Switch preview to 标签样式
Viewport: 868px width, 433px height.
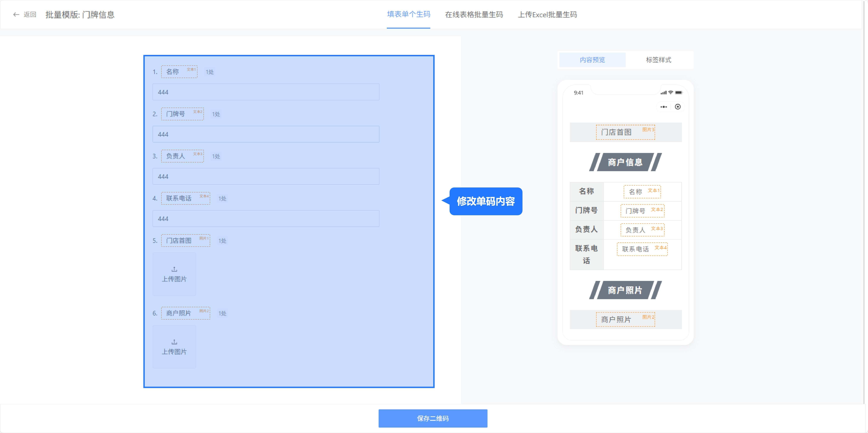(x=658, y=60)
